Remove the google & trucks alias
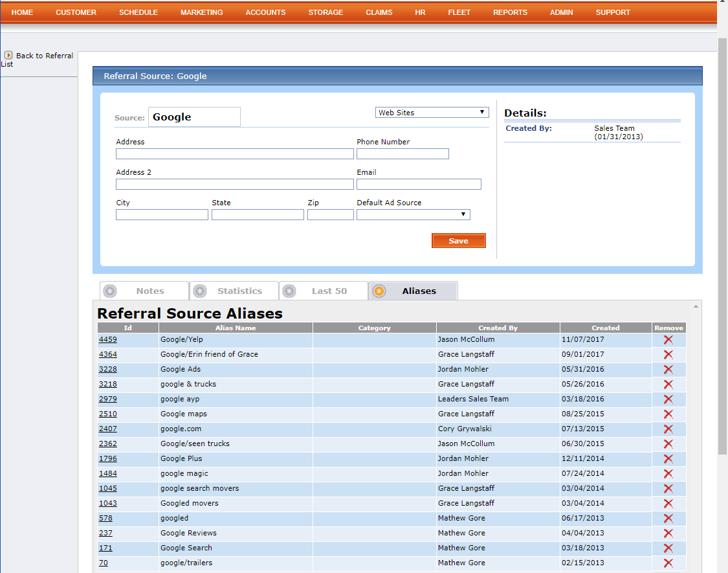The width and height of the screenshot is (728, 573). click(668, 385)
